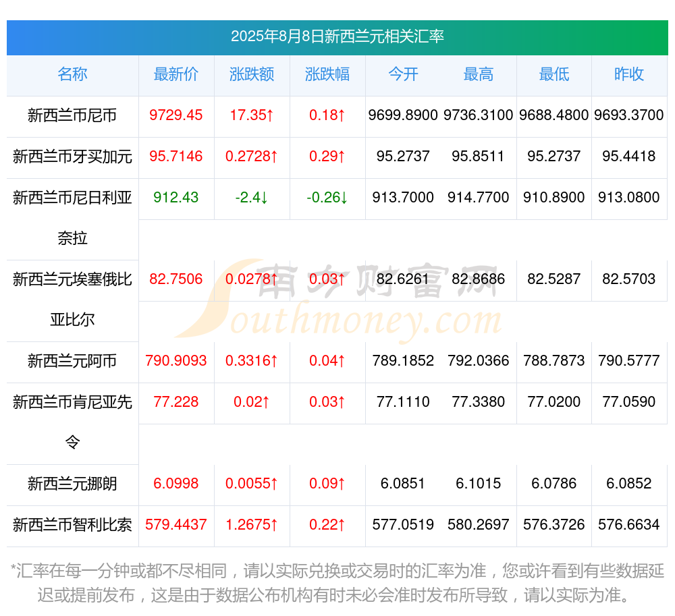
Task: Click the open value 9699.8900
Action: (x=403, y=115)
